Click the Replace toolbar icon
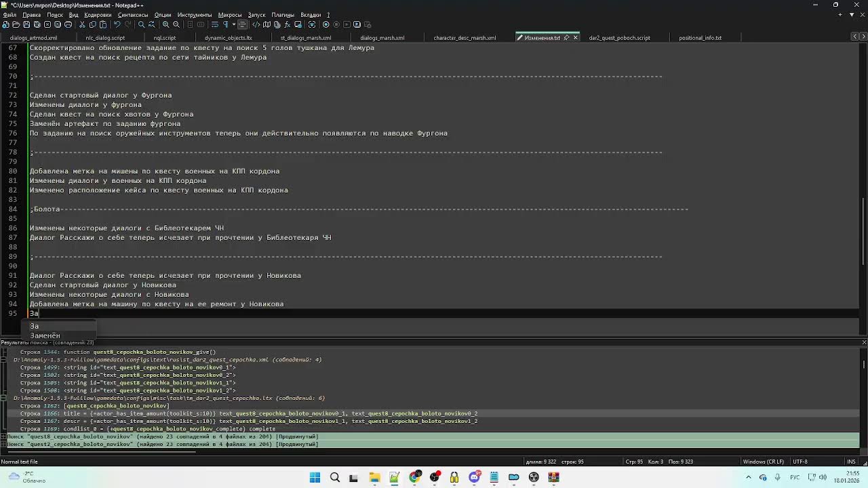The height and width of the screenshot is (488, 868). pos(152,24)
